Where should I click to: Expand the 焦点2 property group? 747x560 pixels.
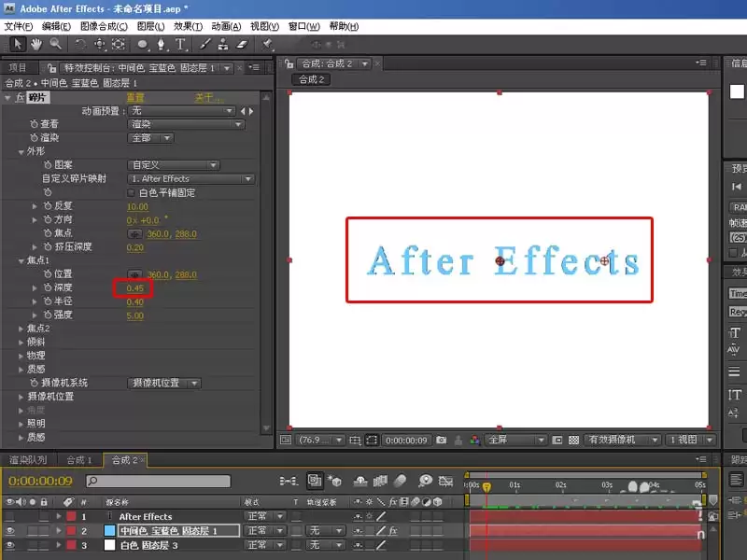click(x=21, y=329)
